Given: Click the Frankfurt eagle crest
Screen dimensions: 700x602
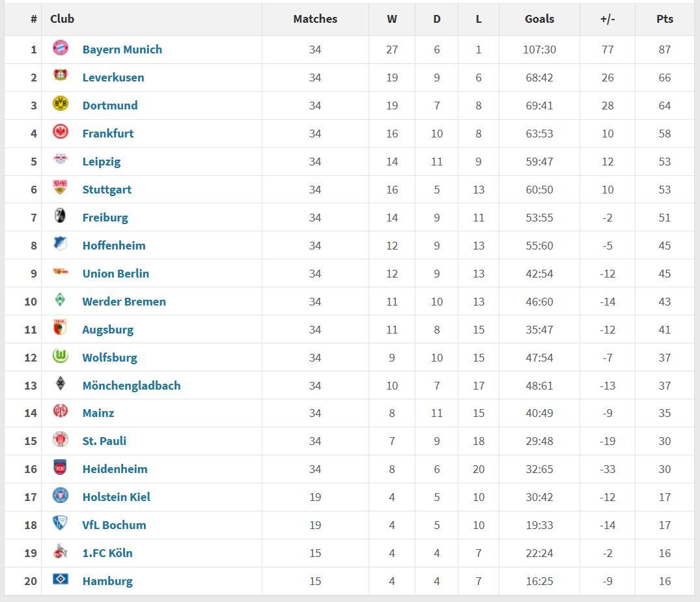Looking at the screenshot, I should [60, 132].
